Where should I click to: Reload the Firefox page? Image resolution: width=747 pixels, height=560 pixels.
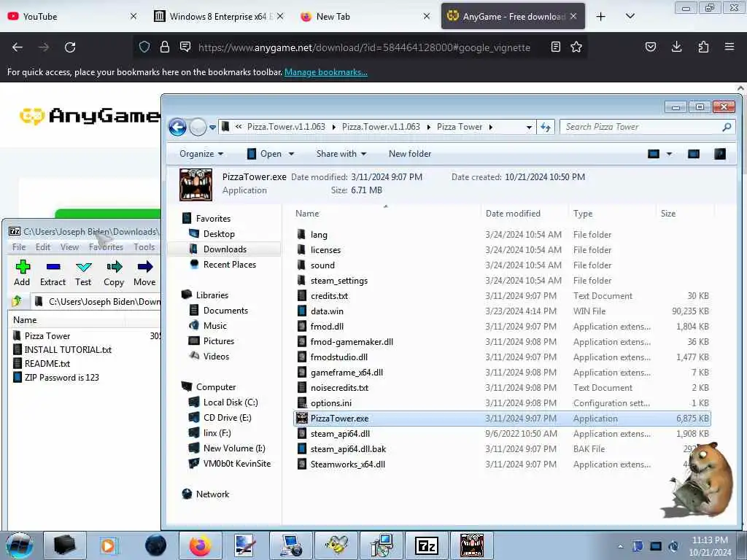(x=70, y=47)
